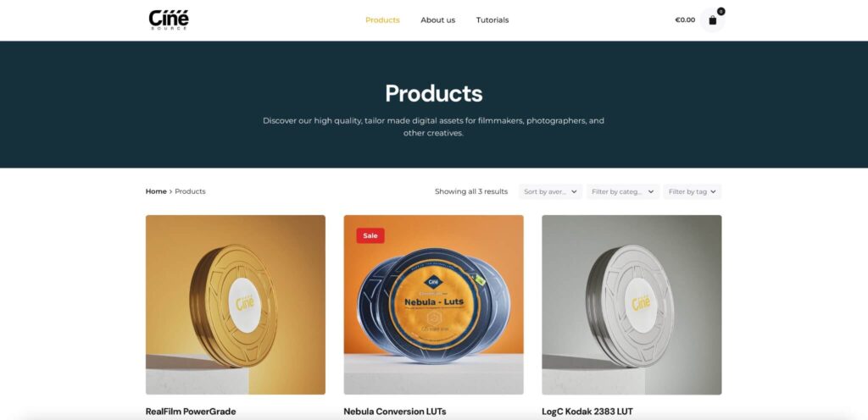Click the gold film reel product image
Screen dimensions: 868x420
[x=236, y=305]
